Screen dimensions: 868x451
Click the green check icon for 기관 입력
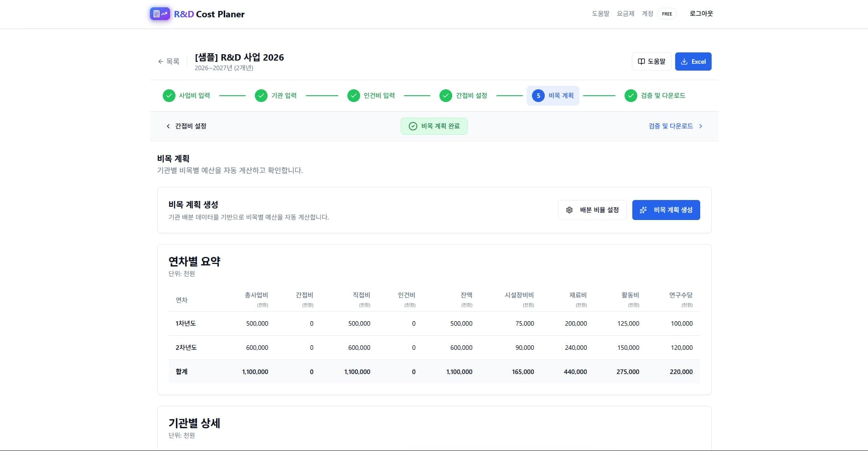pyautogui.click(x=261, y=96)
